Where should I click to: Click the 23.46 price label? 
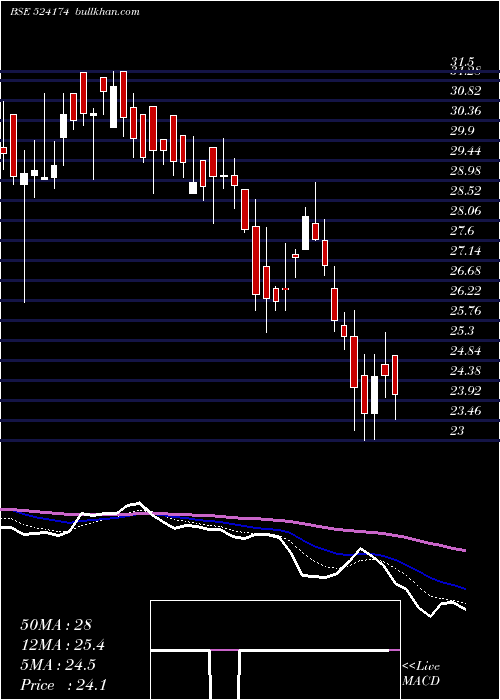click(466, 410)
